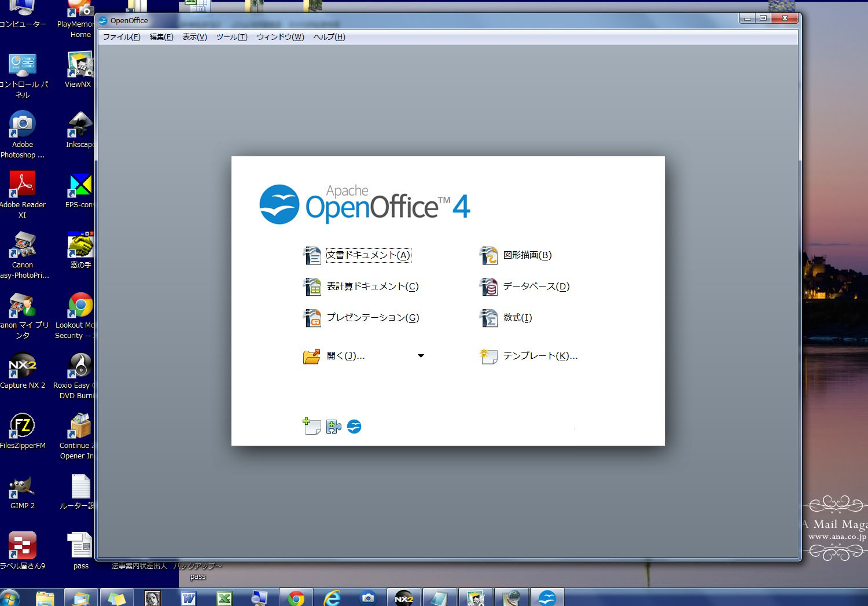
Task: Click the Impress presentation icon
Action: click(x=312, y=318)
